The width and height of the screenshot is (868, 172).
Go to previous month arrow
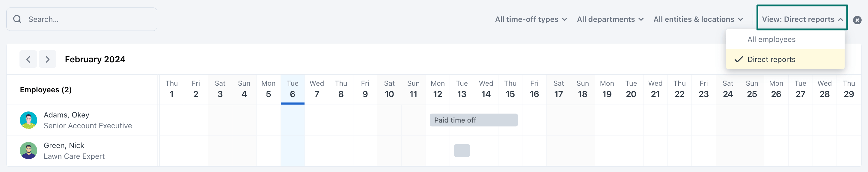click(28, 59)
